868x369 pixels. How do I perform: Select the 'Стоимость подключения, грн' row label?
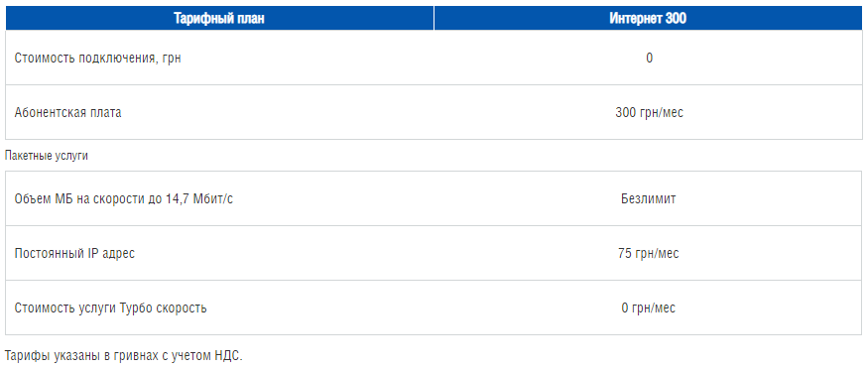(97, 59)
